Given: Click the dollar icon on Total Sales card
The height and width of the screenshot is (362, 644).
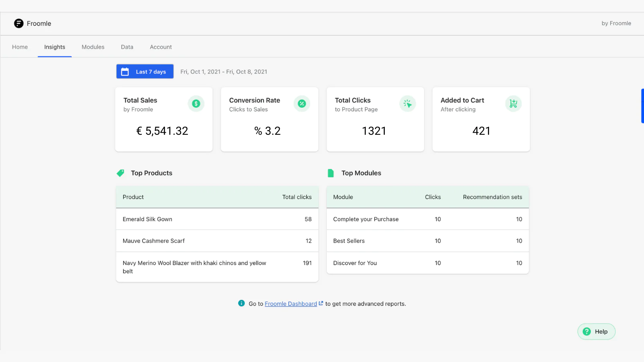Looking at the screenshot, I should click(x=196, y=104).
